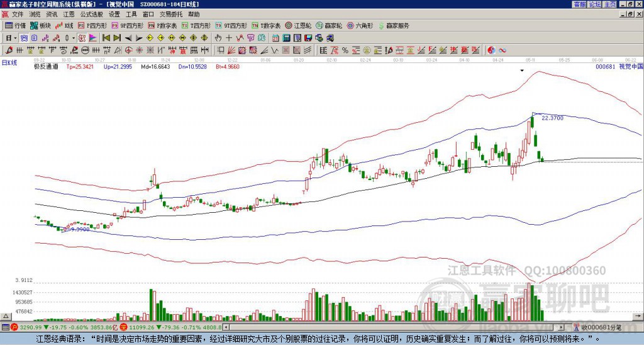The image size is (644, 345).
Task: Click the black left-arrow navigation icon
Action: click(128, 38)
